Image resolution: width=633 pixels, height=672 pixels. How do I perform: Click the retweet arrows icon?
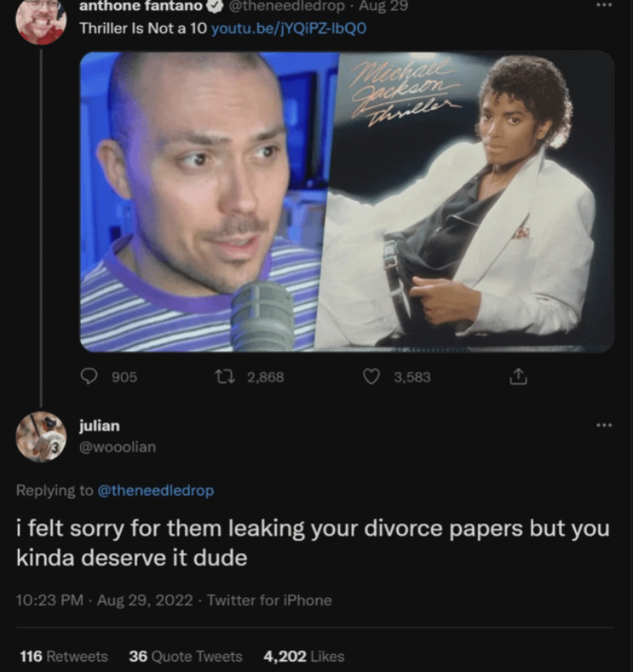click(x=225, y=377)
